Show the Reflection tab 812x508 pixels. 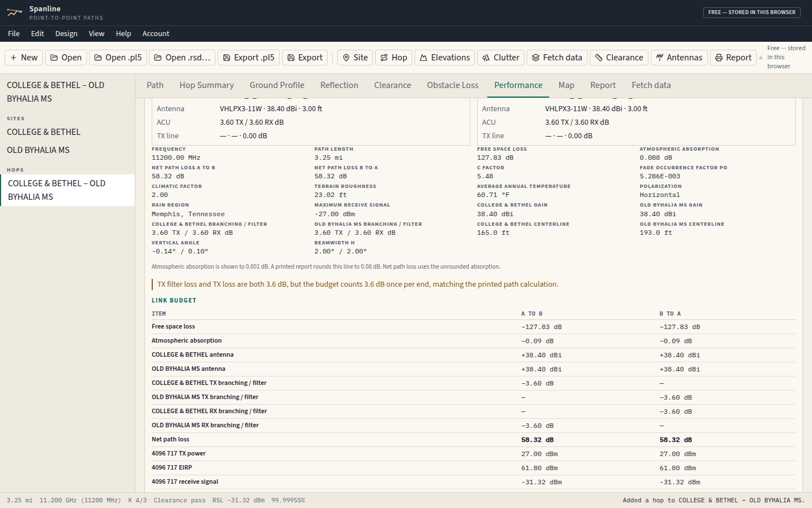[339, 85]
